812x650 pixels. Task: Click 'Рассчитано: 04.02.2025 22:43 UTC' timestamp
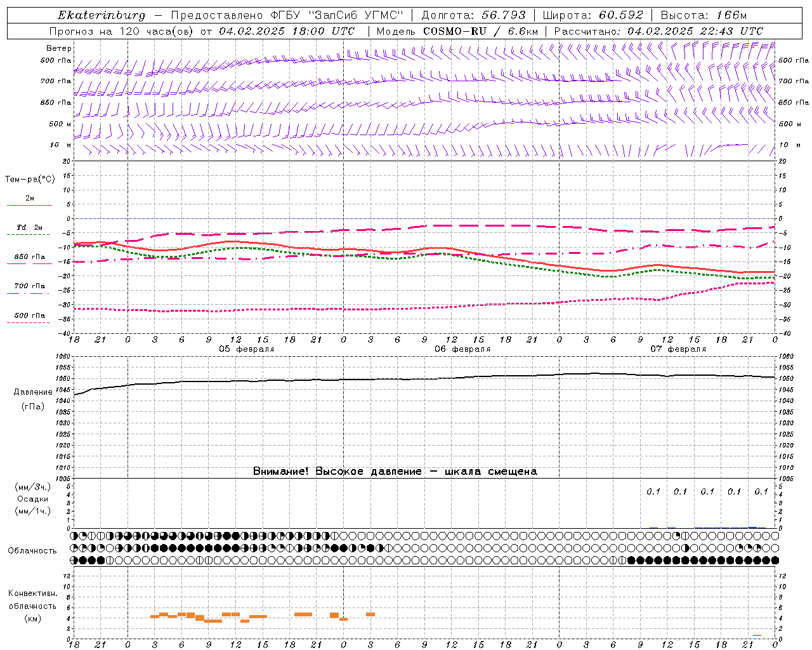point(658,31)
